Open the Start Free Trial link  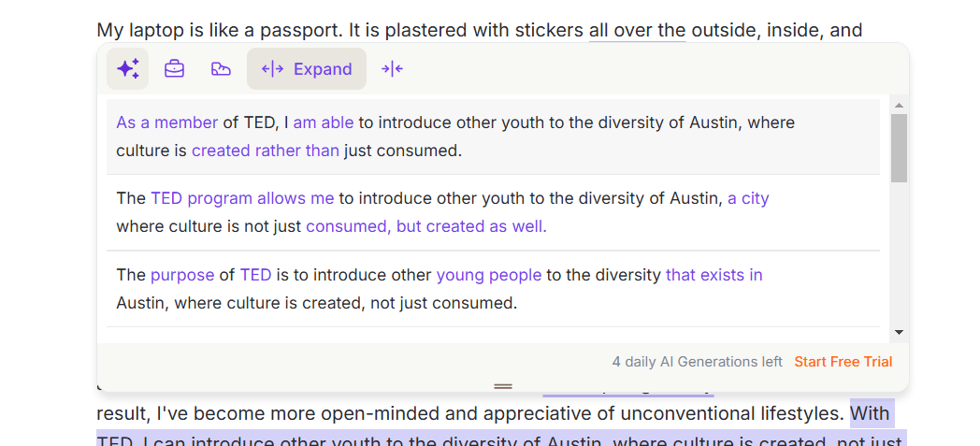pyautogui.click(x=843, y=362)
